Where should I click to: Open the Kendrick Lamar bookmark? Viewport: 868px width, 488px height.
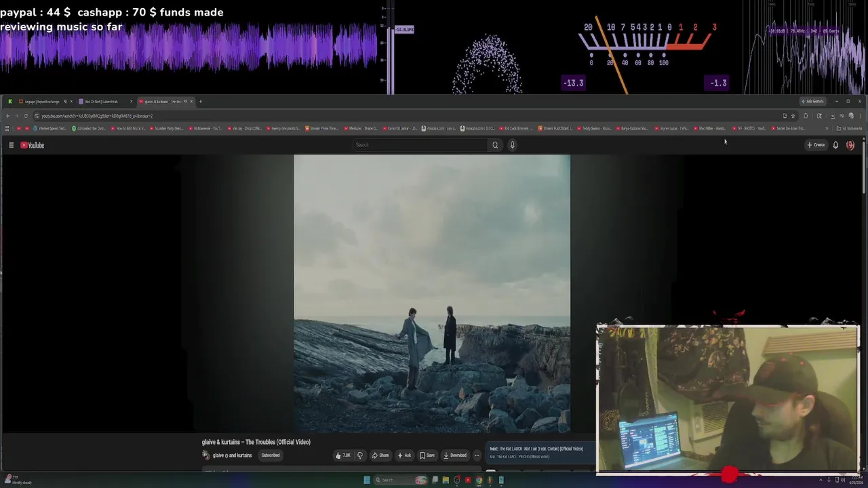click(400, 128)
